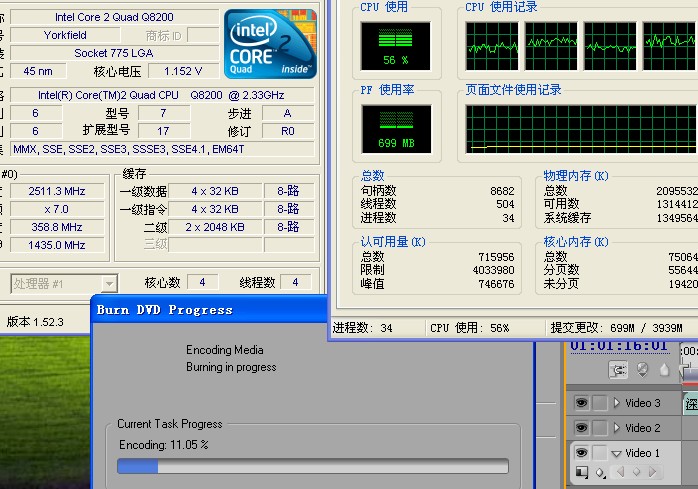
Task: Click the Encoding progress bar
Action: point(313,466)
